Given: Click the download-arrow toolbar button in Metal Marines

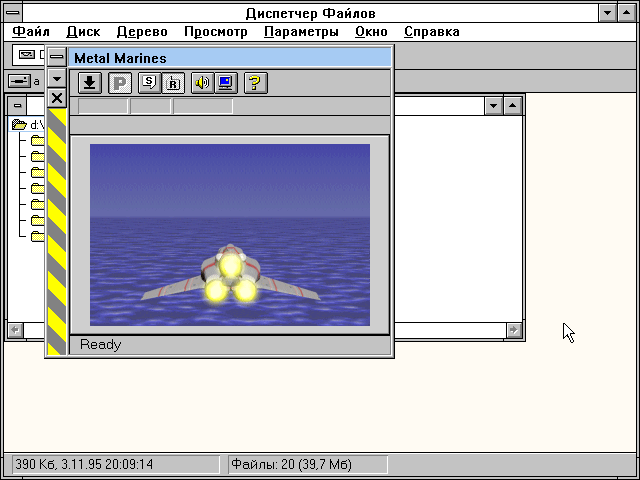Looking at the screenshot, I should (90, 83).
